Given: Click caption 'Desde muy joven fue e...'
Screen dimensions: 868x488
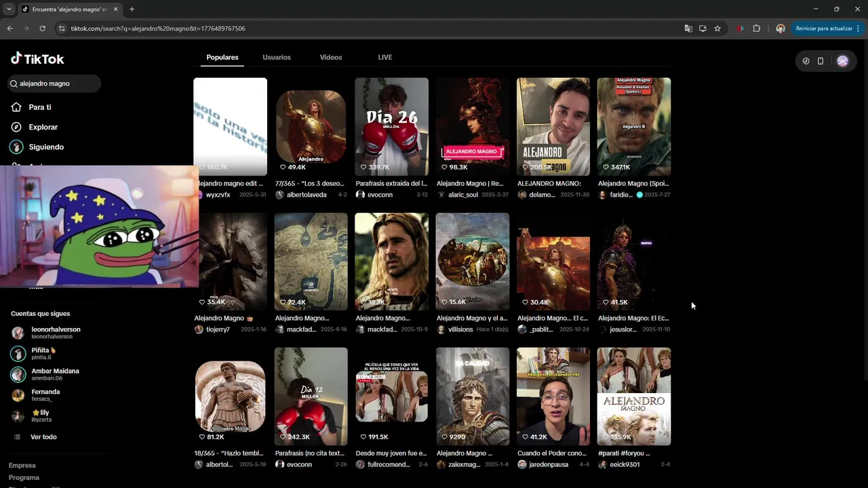Looking at the screenshot, I should [x=391, y=453].
